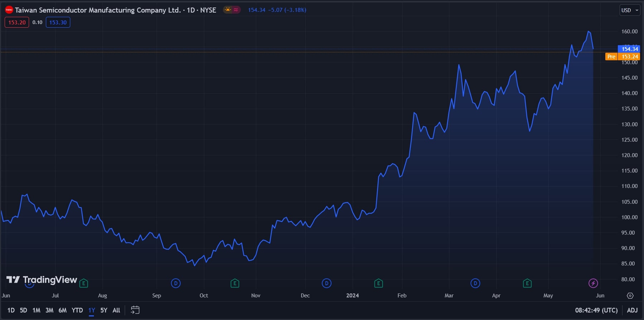Click earnings marker E in April
644x320 pixels.
point(527,283)
